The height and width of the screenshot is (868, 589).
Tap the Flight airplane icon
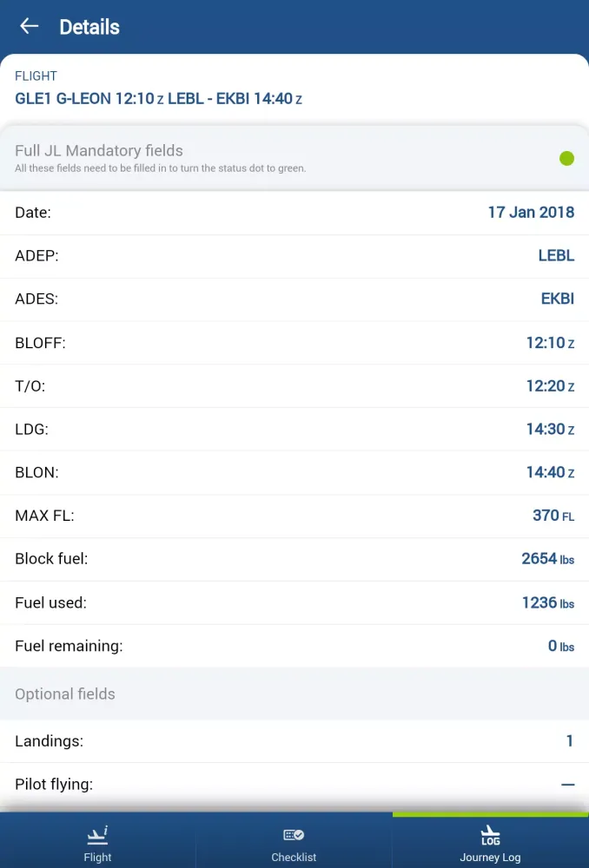(x=97, y=835)
